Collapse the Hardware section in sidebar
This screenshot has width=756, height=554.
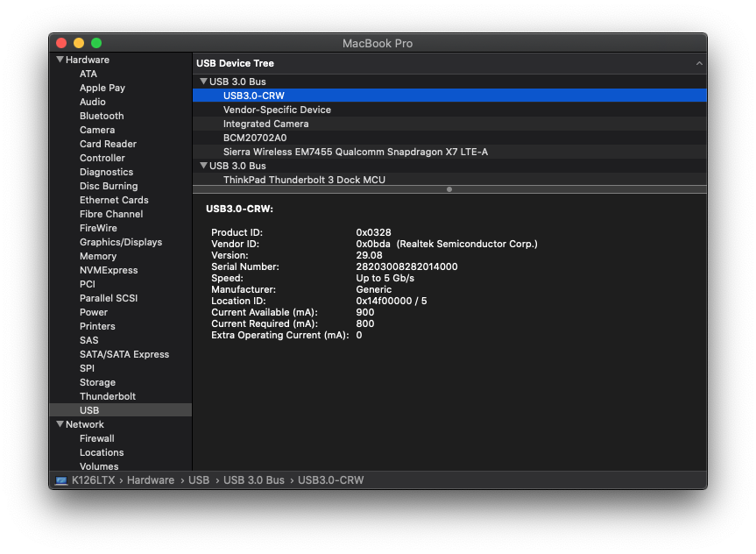coord(60,60)
